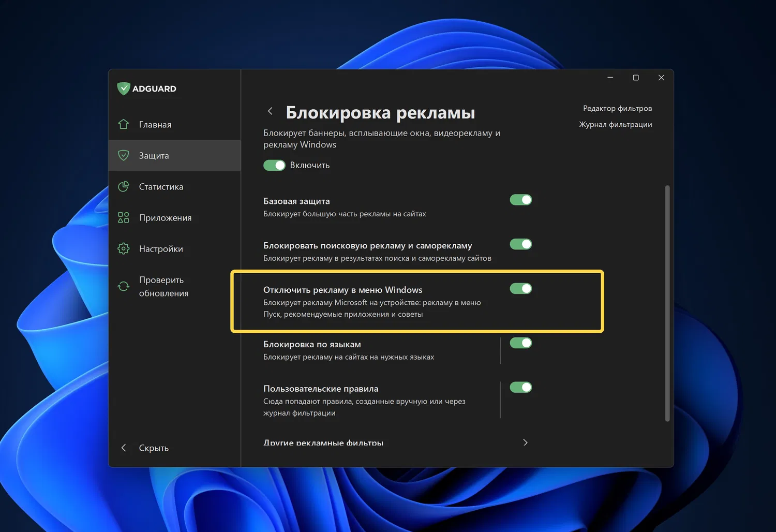Turn off Блокировать поисковую рекламу и саморекламу
This screenshot has width=776, height=532.
pos(521,244)
